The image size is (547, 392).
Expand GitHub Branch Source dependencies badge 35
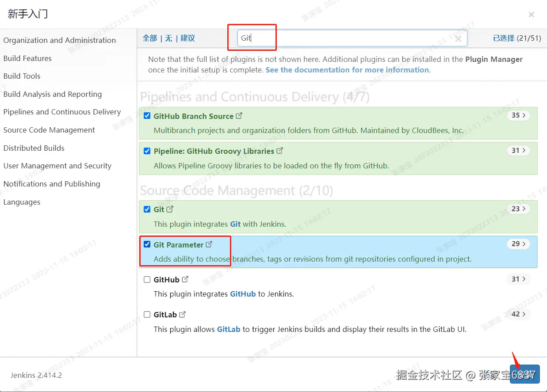tap(518, 115)
